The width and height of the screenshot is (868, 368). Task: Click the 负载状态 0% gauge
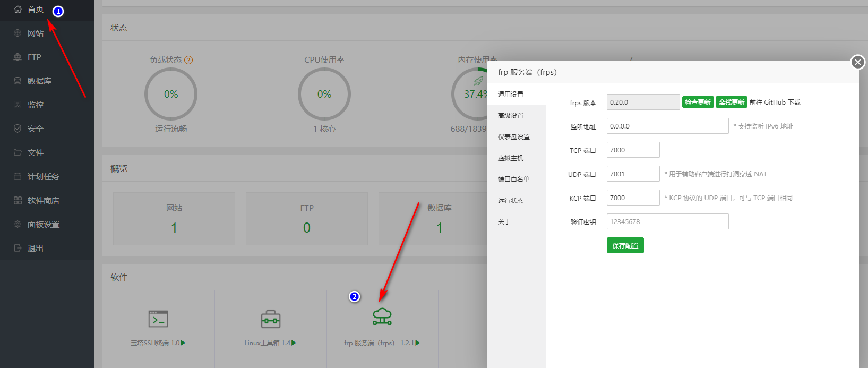(171, 94)
